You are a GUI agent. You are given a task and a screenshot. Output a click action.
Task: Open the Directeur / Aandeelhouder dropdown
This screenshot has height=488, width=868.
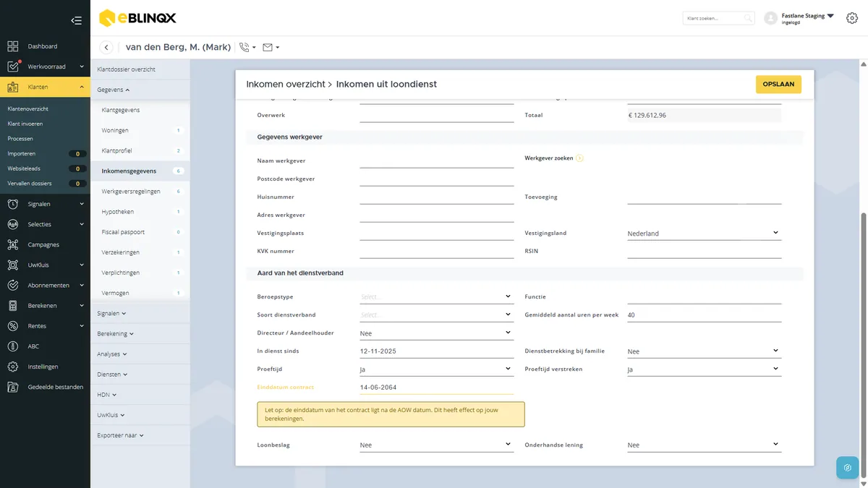437,333
